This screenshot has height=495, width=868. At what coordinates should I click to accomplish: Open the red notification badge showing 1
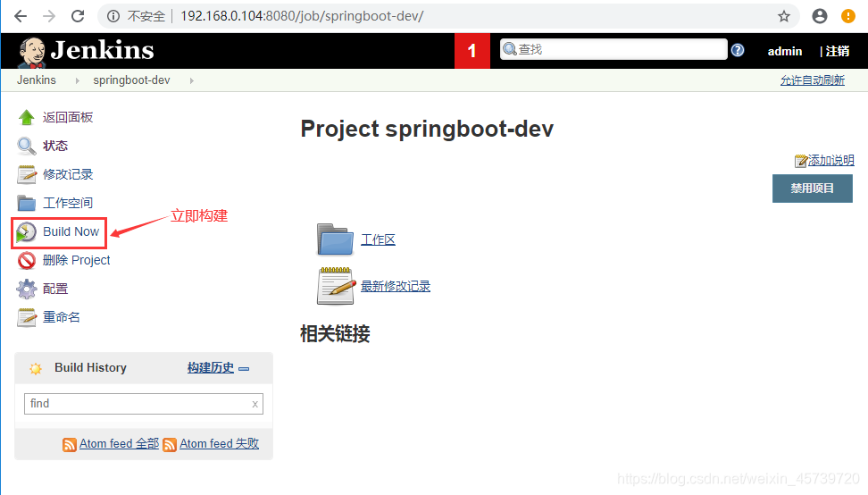tap(472, 51)
